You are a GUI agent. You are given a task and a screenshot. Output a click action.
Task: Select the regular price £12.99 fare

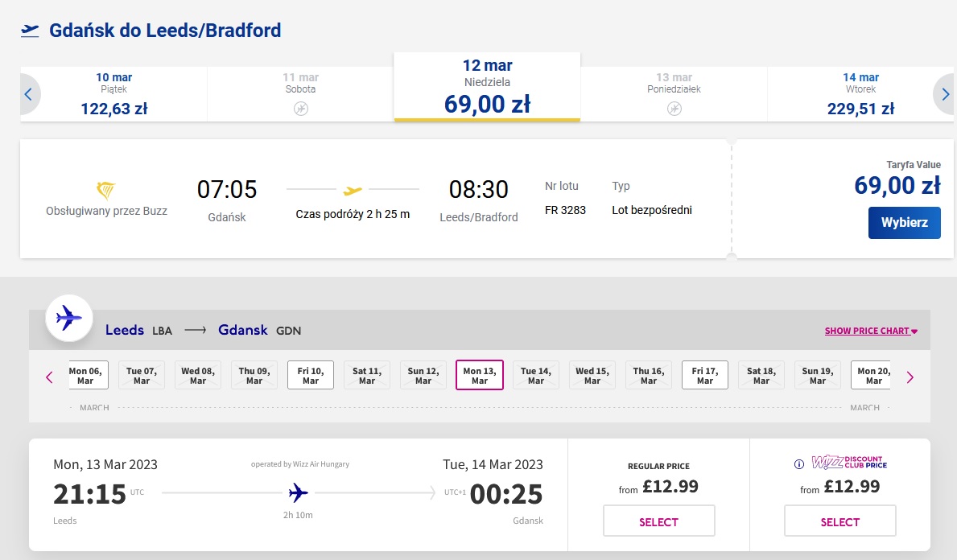click(x=658, y=521)
